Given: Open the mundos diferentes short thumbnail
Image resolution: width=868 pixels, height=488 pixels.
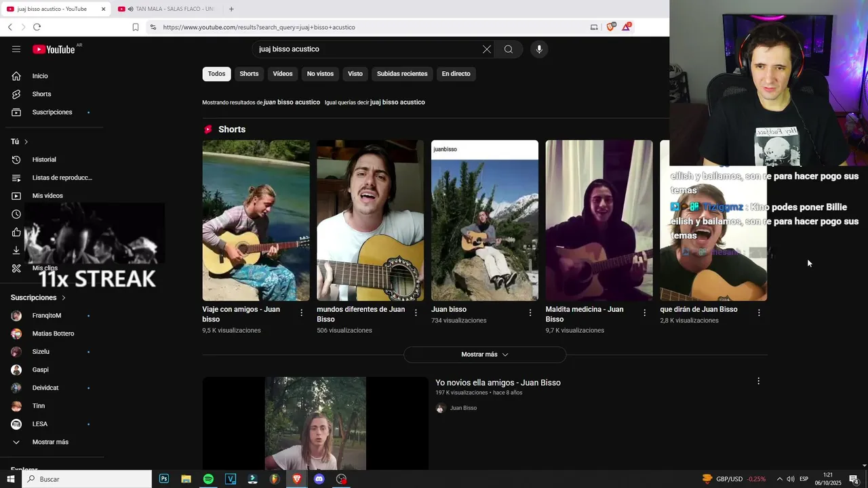Looking at the screenshot, I should pyautogui.click(x=370, y=220).
